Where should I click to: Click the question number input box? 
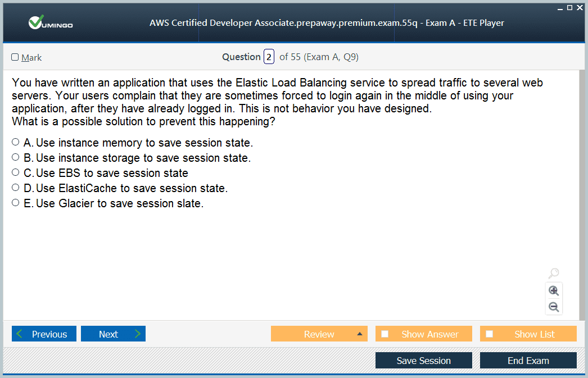(x=269, y=57)
